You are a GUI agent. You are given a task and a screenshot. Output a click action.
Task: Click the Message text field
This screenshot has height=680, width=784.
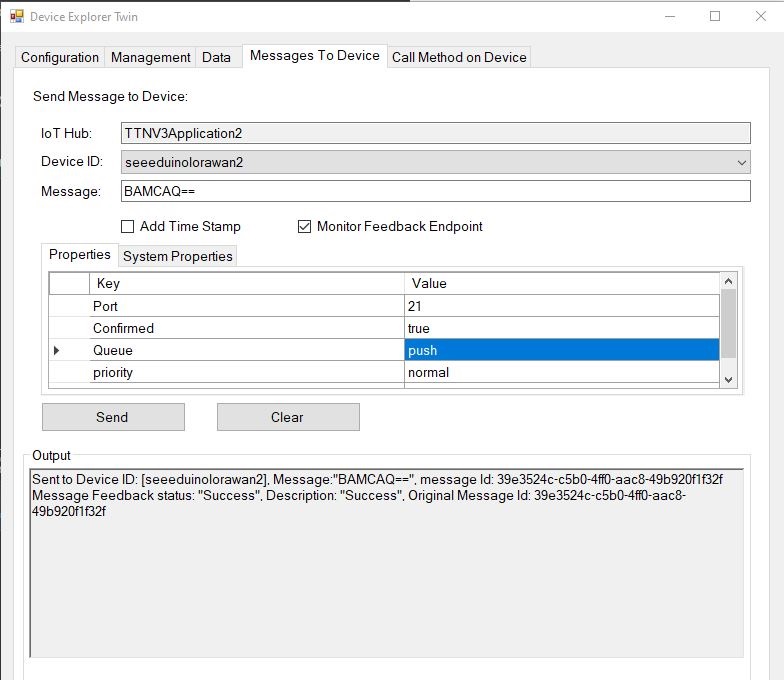434,191
